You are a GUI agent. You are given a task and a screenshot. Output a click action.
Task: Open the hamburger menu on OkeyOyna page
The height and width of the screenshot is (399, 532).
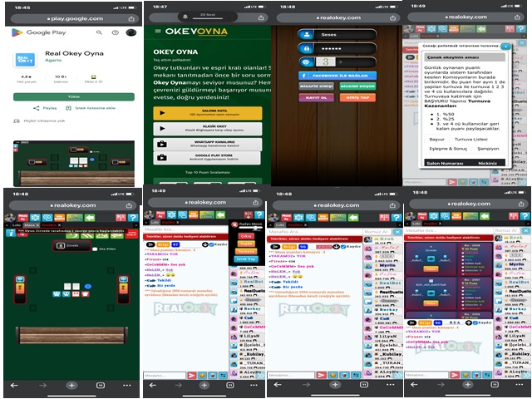158,32
